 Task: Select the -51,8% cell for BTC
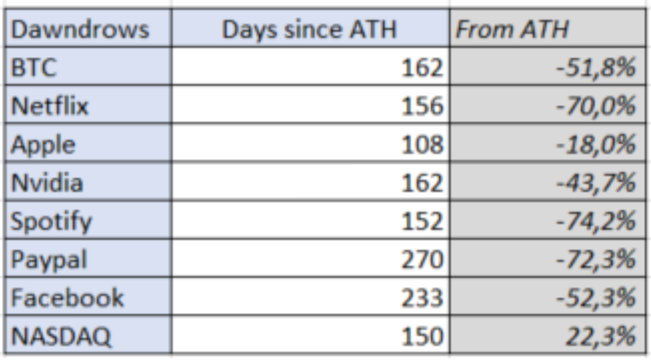548,66
